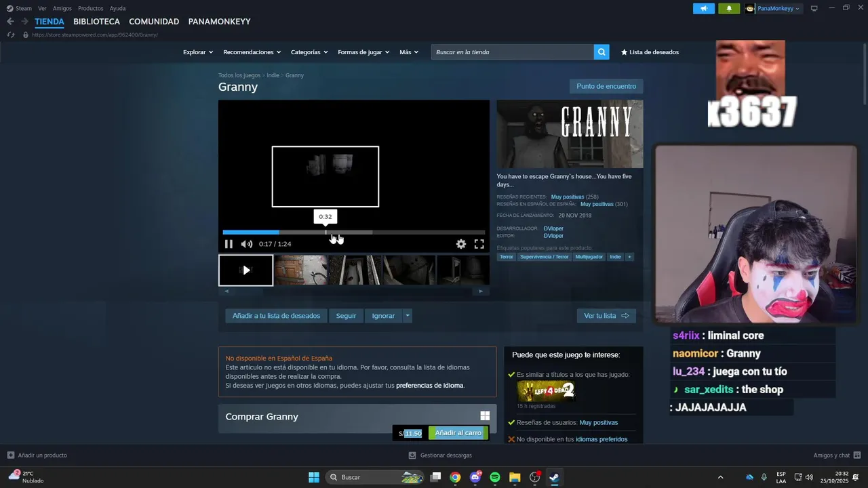Expand the Recomendaciones dropdown
The image size is (868, 488).
(252, 52)
